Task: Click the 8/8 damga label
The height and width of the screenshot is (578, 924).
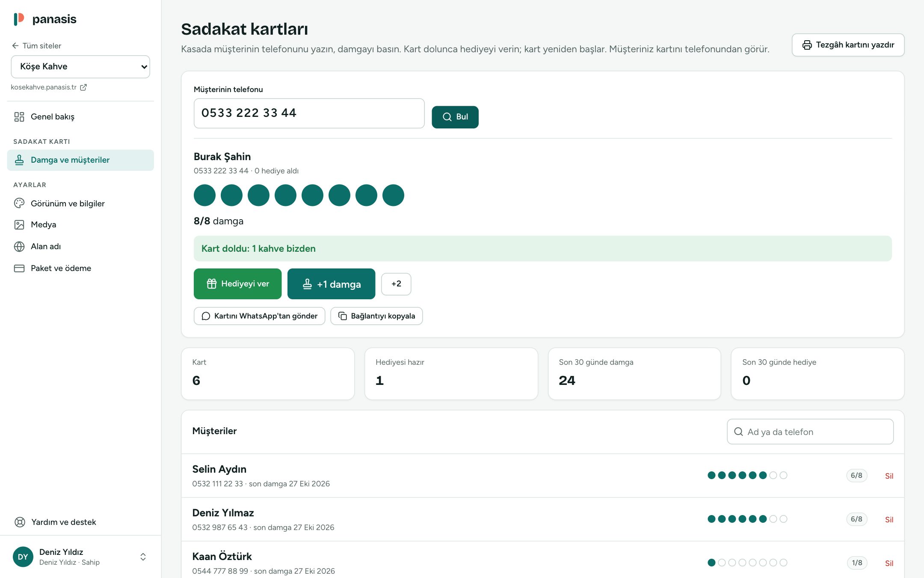Action: click(219, 221)
